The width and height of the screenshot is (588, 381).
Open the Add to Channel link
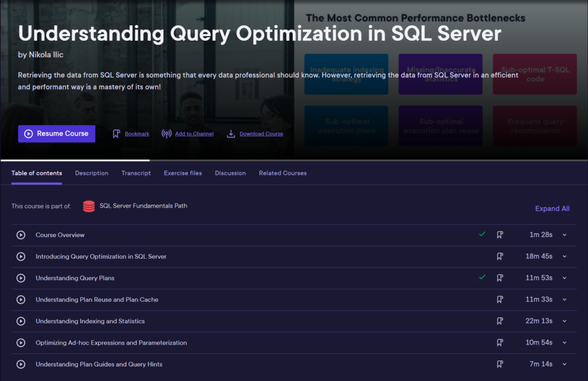point(194,134)
